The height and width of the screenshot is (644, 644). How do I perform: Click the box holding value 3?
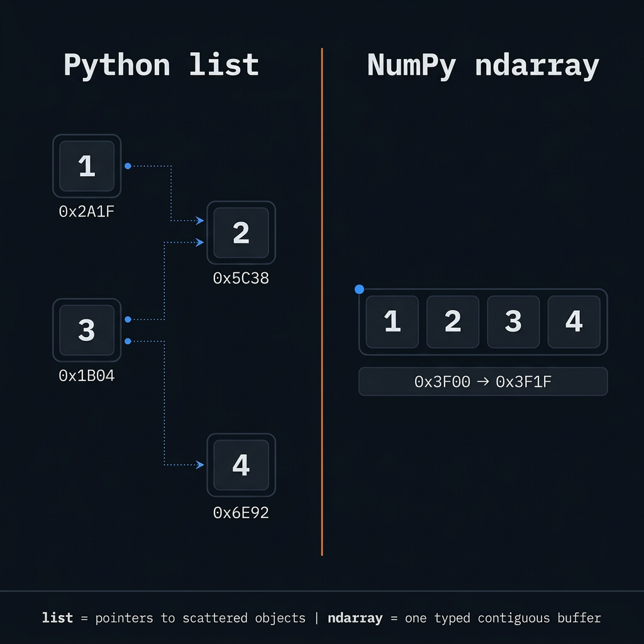[86, 331]
